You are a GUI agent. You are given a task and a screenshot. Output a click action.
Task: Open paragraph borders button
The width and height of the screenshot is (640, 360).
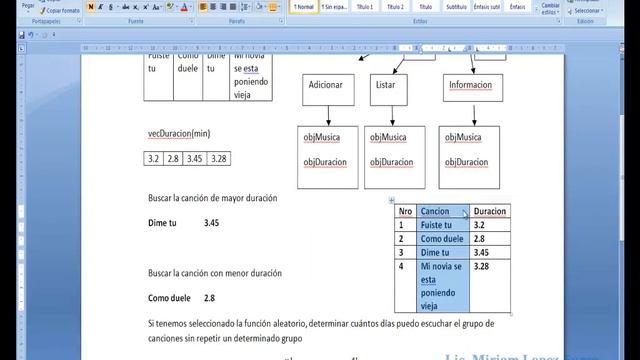click(x=273, y=7)
